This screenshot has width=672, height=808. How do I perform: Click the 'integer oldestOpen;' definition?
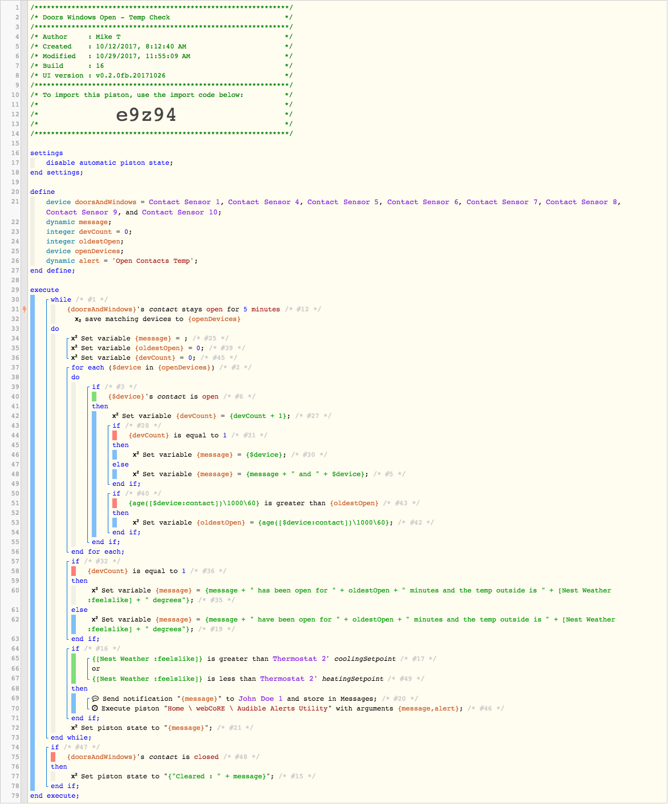[85, 241]
